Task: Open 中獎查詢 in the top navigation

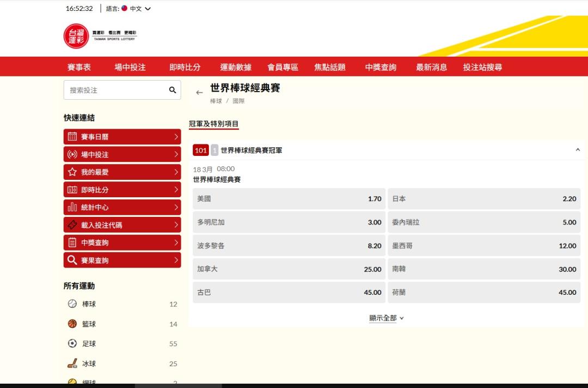Action: (381, 67)
